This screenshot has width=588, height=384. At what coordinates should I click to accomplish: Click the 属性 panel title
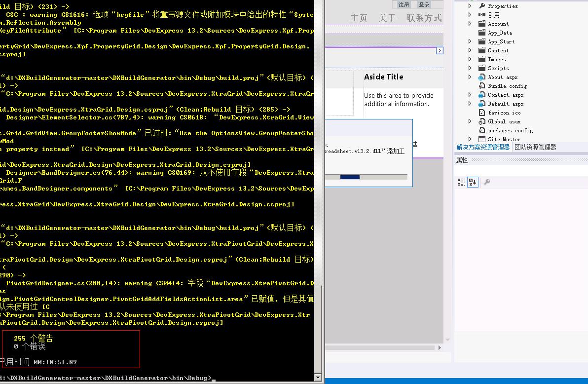click(x=462, y=160)
